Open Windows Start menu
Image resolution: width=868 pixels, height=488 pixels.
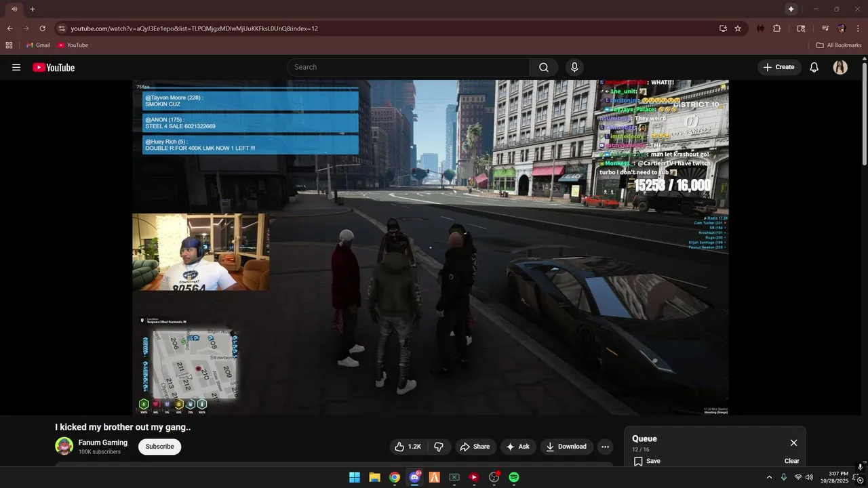(x=355, y=477)
